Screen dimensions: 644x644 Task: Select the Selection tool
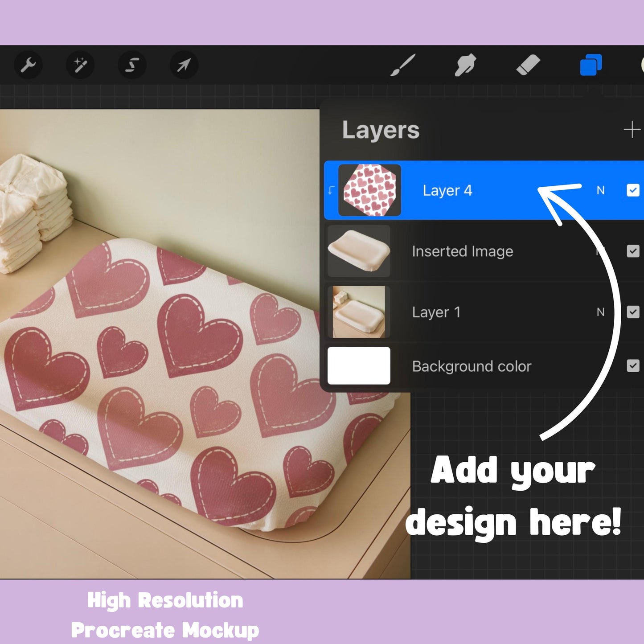tap(131, 65)
